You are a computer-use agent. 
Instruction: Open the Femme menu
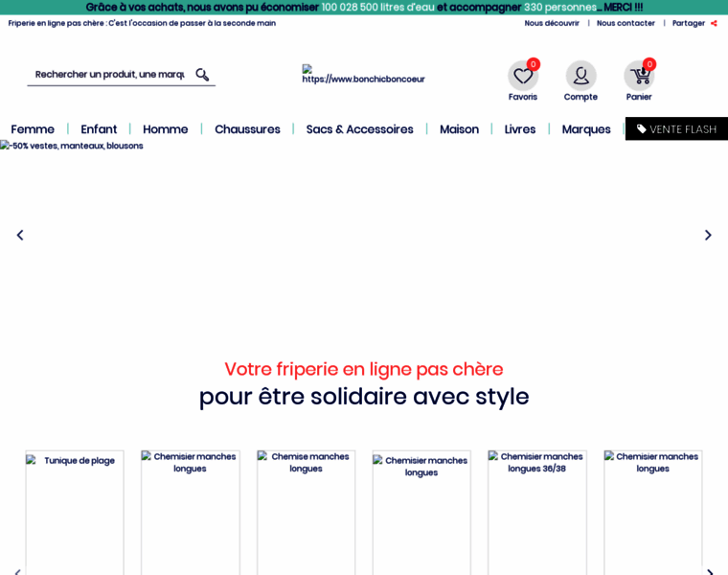(x=33, y=129)
